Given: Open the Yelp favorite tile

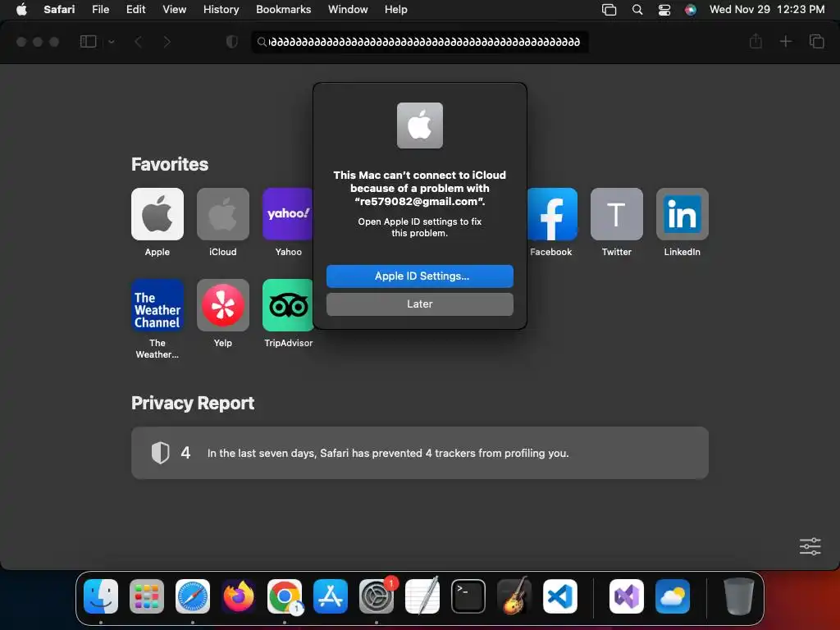Looking at the screenshot, I should pos(223,305).
